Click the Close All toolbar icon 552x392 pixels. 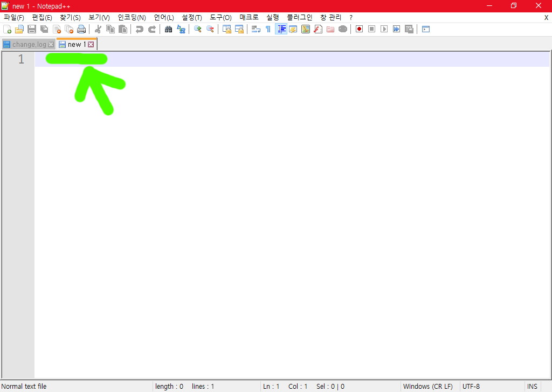pos(69,29)
